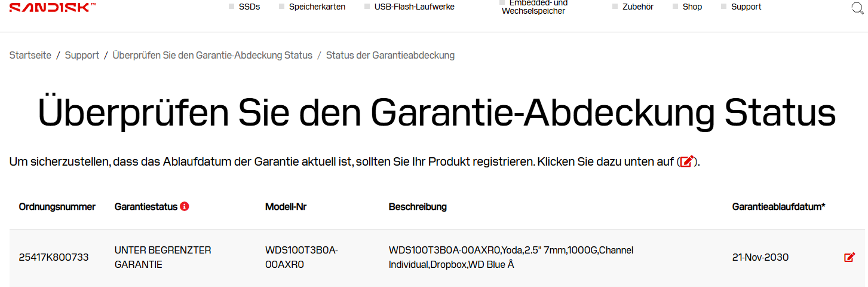Click the Ordnungsnummer column header

pyautogui.click(x=57, y=207)
